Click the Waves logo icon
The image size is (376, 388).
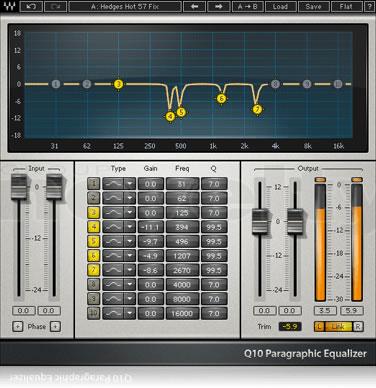[9, 6]
